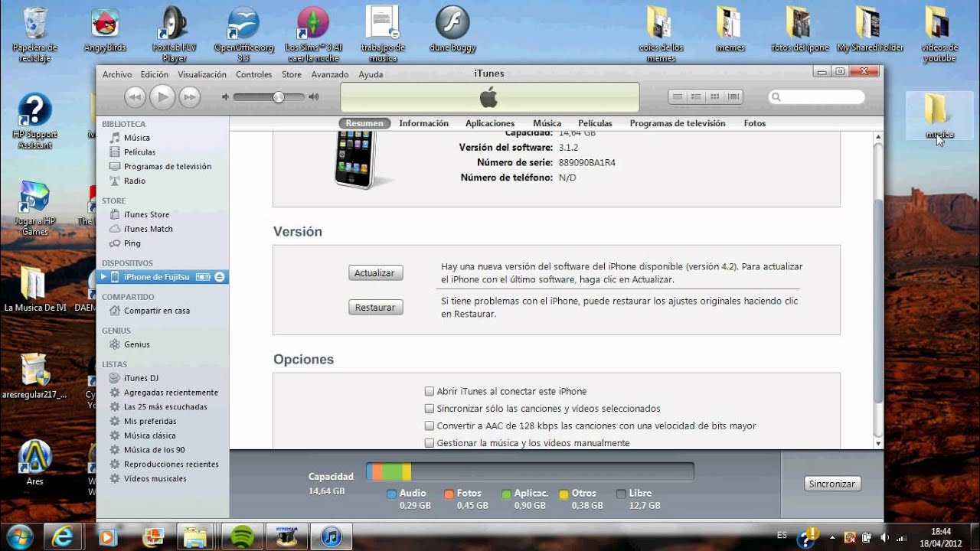The image size is (980, 551).
Task: Enable Sincronizar sólo canciones y vídeos seleccionados
Action: [430, 409]
